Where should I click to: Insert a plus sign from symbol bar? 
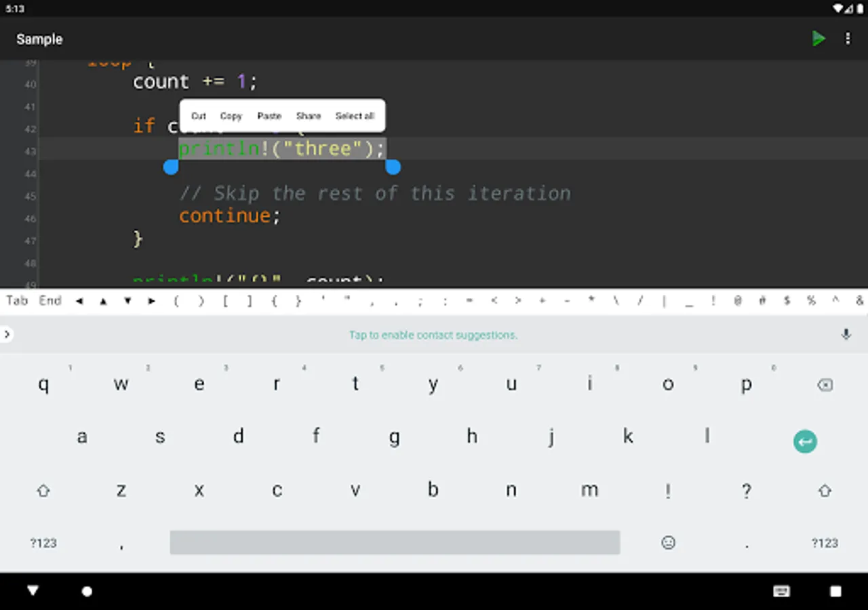pos(542,301)
